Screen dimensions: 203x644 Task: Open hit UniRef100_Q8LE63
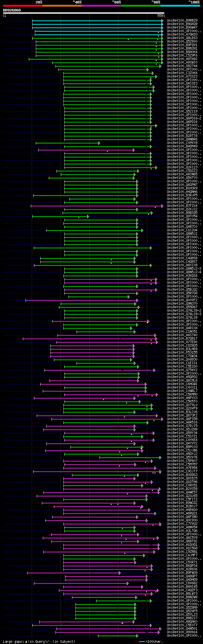click(x=182, y=38)
